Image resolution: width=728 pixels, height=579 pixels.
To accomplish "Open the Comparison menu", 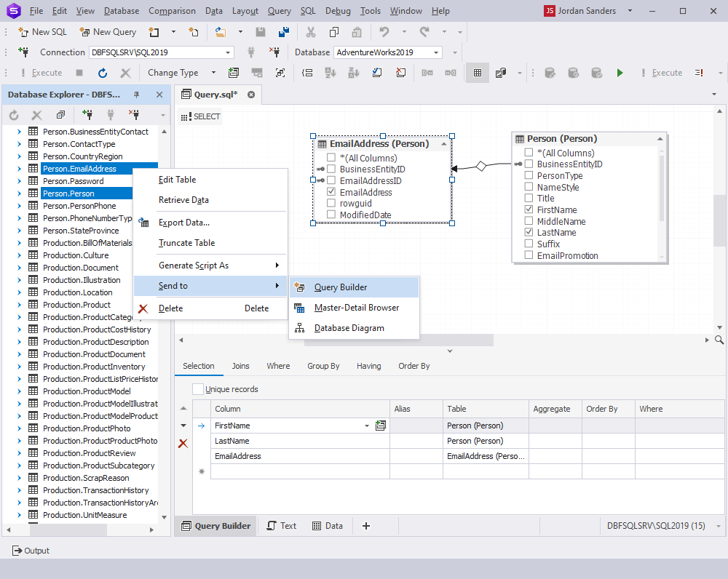I will coord(172,10).
